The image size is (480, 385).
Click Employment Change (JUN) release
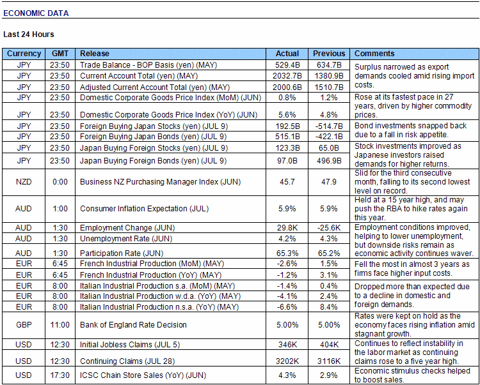coord(127,228)
